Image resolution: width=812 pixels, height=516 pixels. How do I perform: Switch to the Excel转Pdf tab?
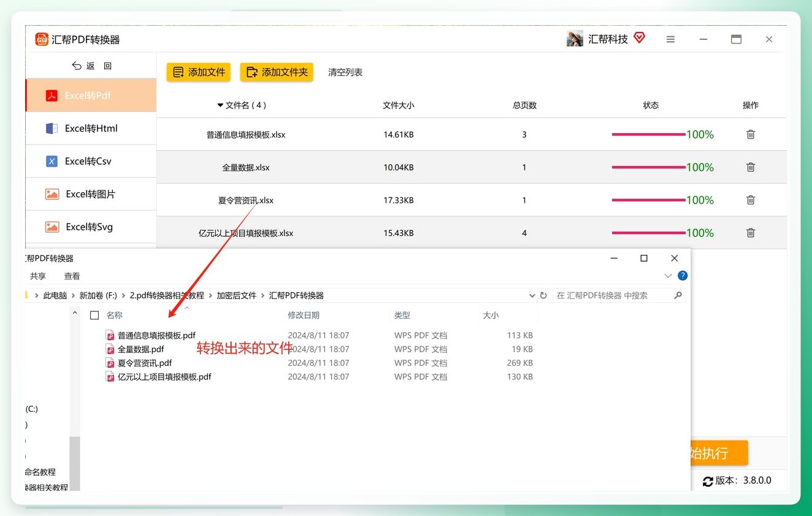91,96
